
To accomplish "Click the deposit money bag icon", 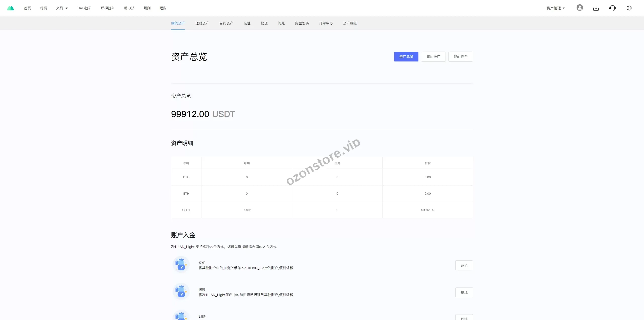I will pos(181,265).
